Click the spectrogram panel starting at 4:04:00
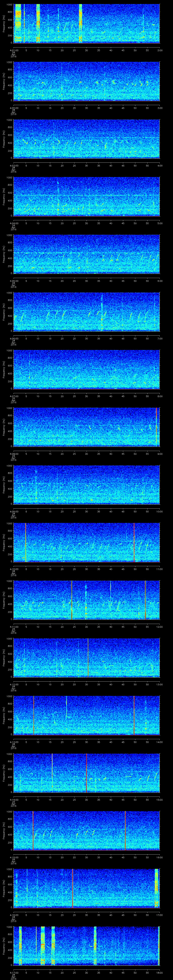This screenshot has height=980, width=173. pos(87,196)
